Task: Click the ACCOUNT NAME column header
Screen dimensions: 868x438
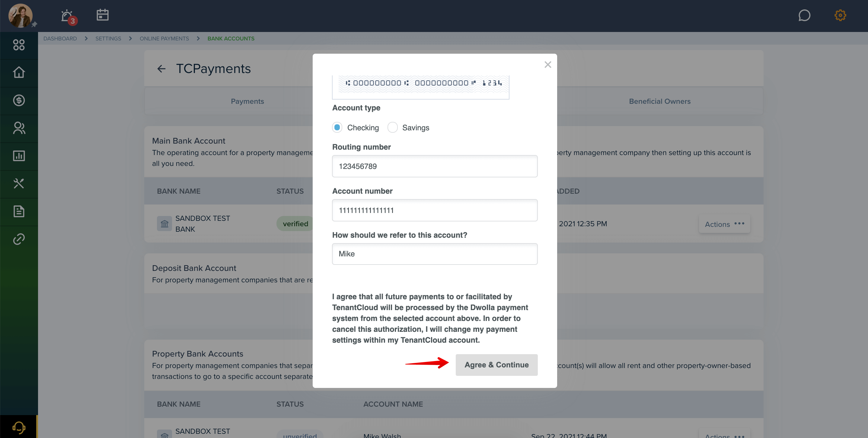Action: pos(393,404)
